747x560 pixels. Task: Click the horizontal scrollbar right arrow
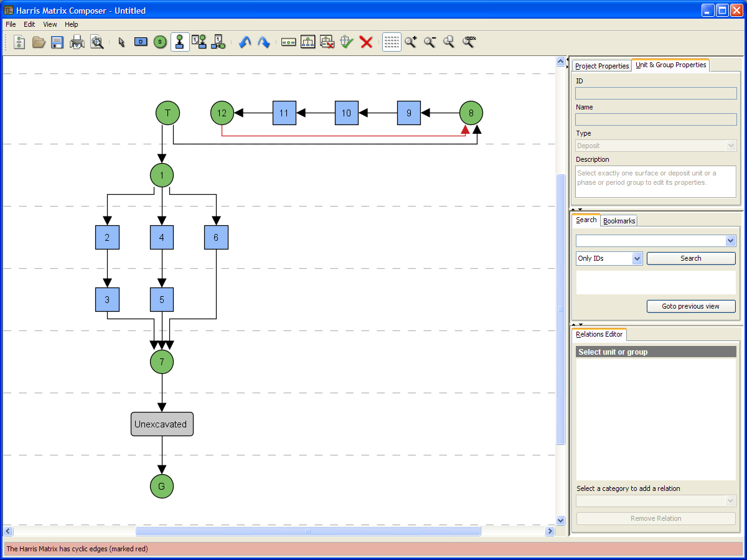coord(550,531)
